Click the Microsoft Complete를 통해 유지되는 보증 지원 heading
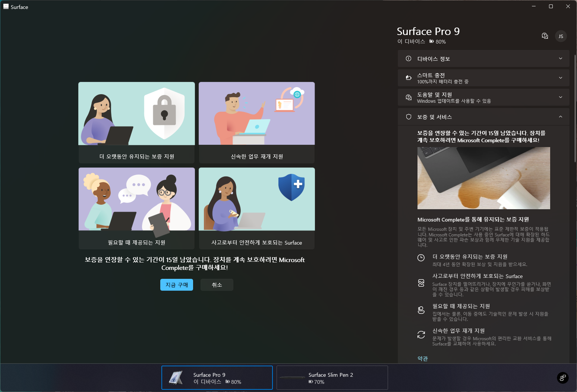This screenshot has width=577, height=392. tap(473, 220)
